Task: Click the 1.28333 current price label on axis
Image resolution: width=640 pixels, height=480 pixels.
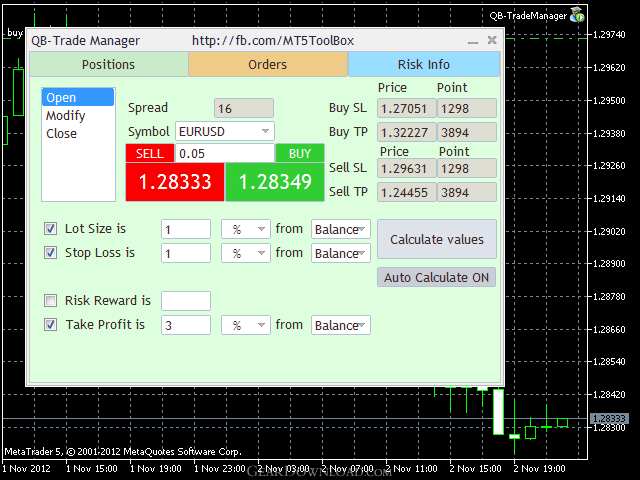Action: coord(609,418)
